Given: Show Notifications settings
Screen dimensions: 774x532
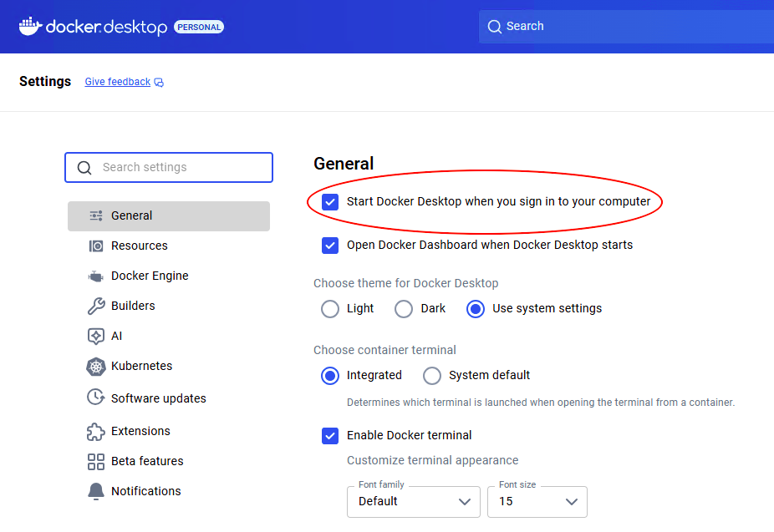Looking at the screenshot, I should (169, 492).
